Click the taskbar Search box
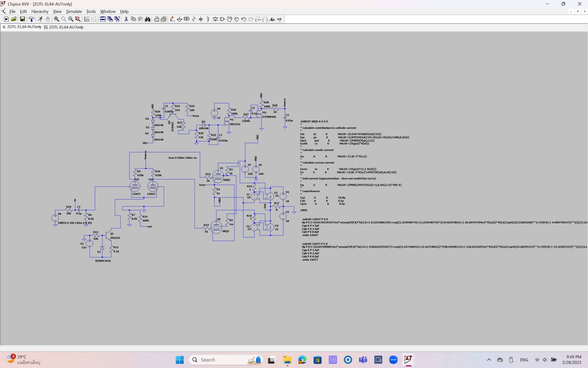The width and height of the screenshot is (588, 368). [226, 360]
